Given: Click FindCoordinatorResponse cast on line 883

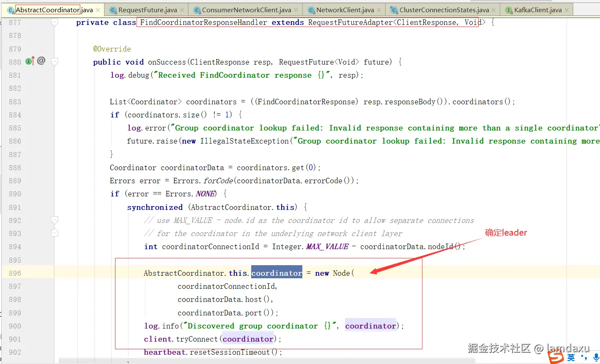Looking at the screenshot, I should 306,102.
